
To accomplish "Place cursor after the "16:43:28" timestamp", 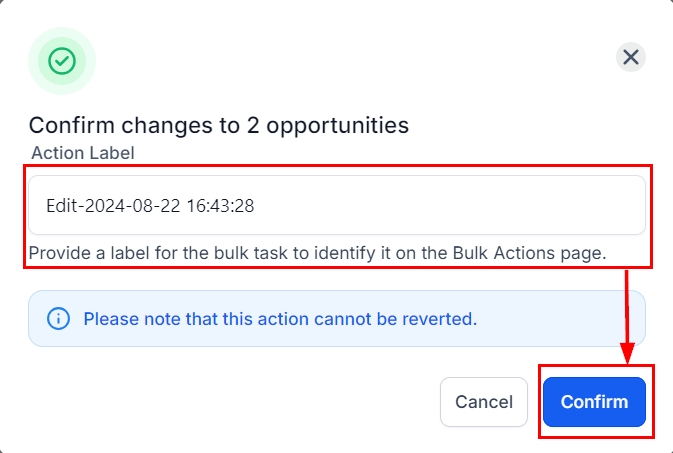I will pos(255,206).
